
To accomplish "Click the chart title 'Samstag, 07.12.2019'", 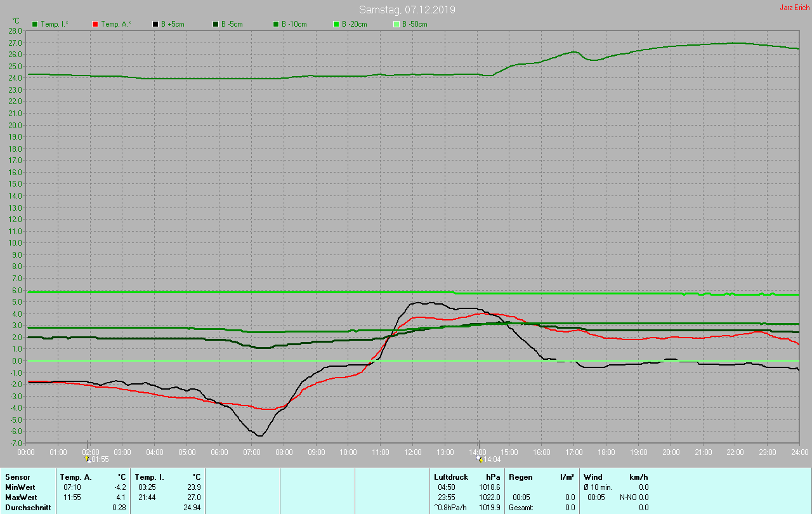I will click(x=407, y=10).
